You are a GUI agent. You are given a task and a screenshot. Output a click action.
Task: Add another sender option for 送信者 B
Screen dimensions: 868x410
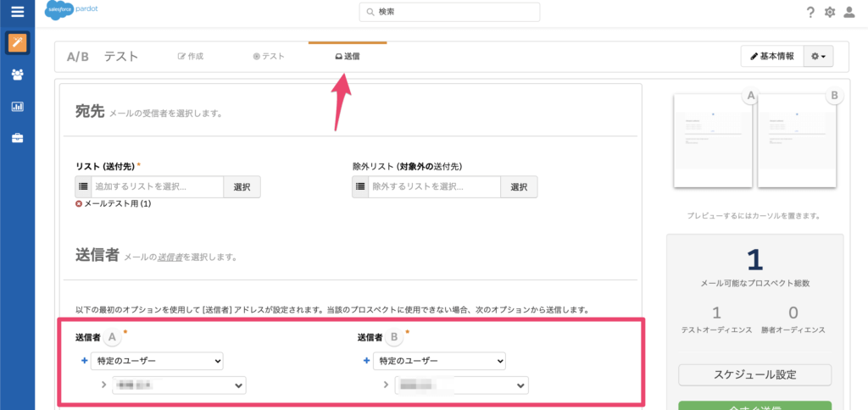[x=366, y=361]
